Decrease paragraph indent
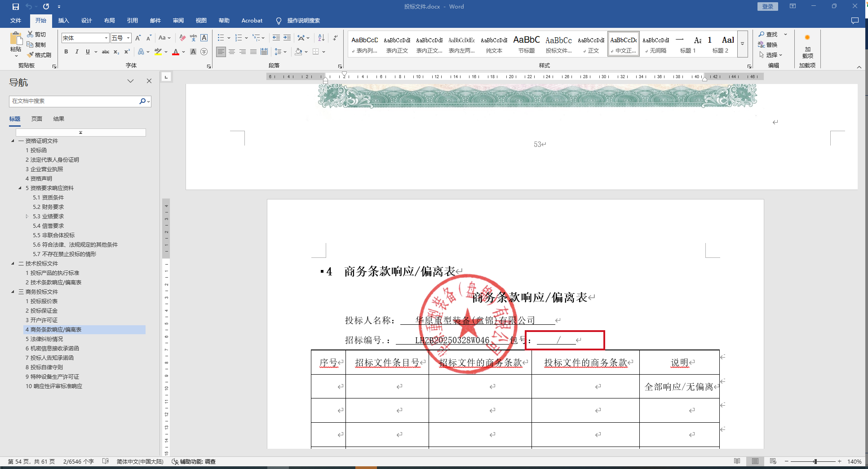868x469 pixels. pyautogui.click(x=276, y=38)
